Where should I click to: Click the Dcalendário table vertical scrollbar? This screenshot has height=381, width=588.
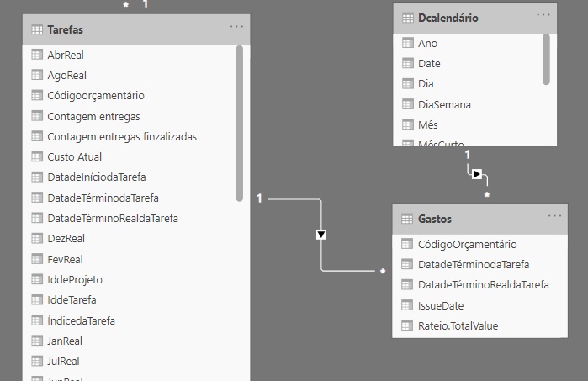click(x=547, y=59)
